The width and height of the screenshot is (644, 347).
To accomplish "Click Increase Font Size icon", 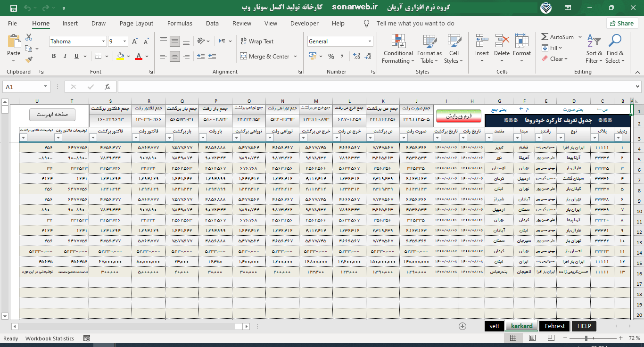I will coord(135,41).
